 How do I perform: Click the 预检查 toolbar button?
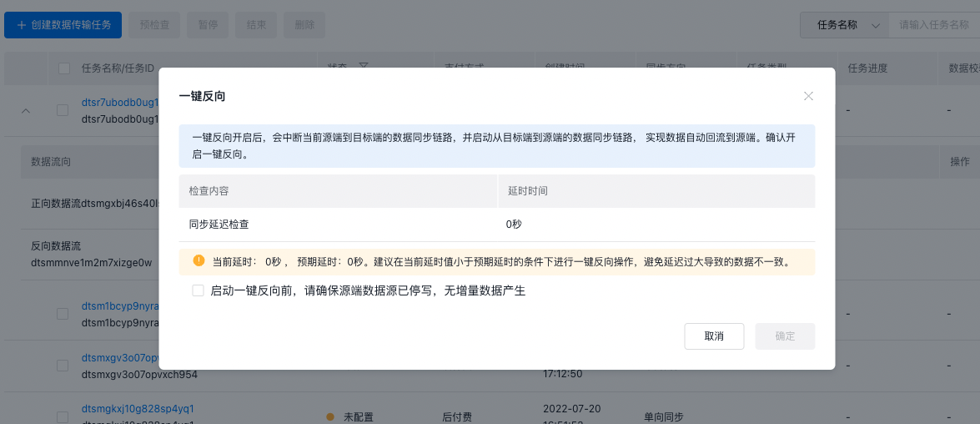pyautogui.click(x=154, y=25)
